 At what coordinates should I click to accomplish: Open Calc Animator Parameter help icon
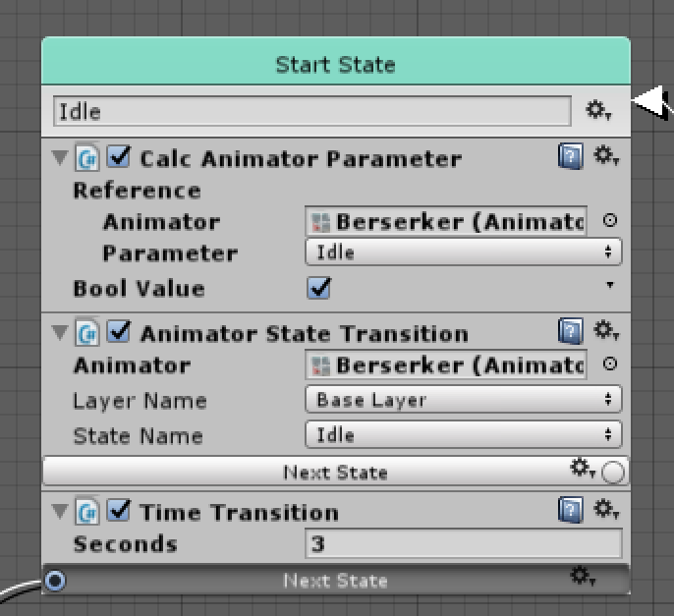coord(571,157)
